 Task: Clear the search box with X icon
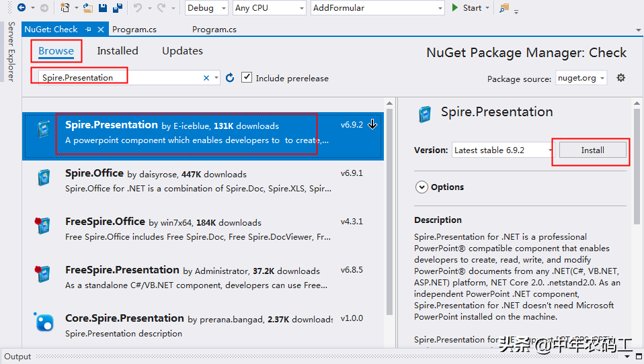click(x=206, y=78)
